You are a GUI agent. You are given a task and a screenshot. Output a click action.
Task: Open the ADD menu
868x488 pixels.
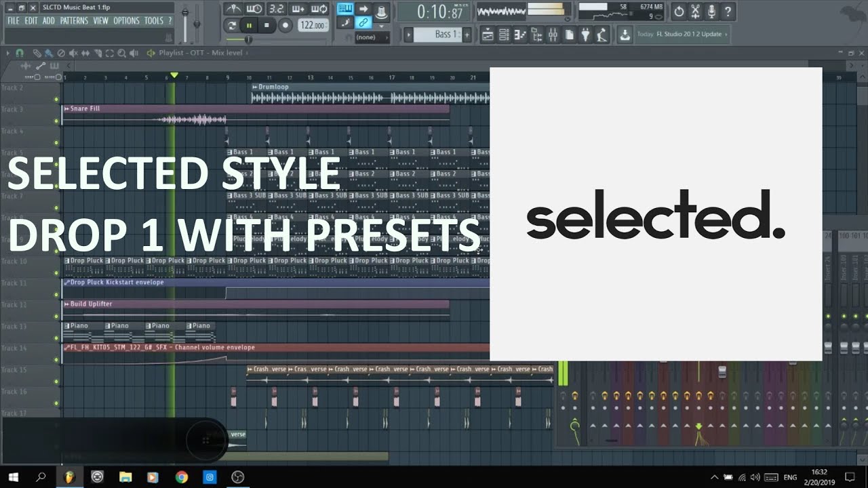pos(49,21)
